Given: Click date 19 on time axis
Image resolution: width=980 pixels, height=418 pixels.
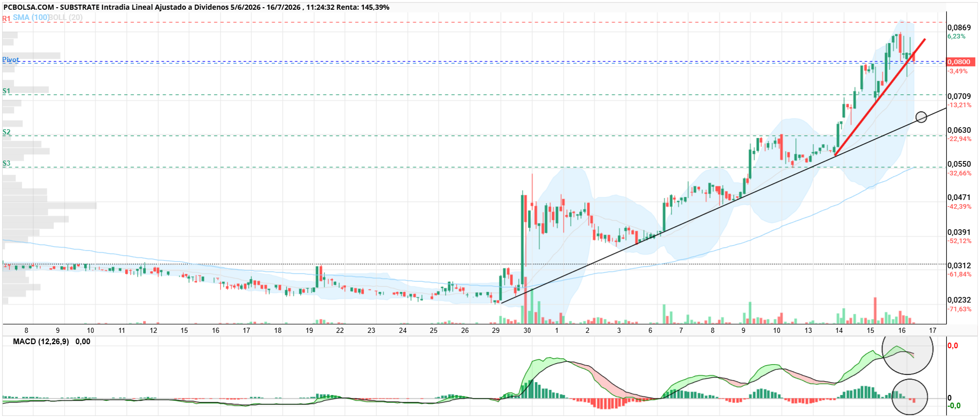Looking at the screenshot, I should [x=309, y=330].
